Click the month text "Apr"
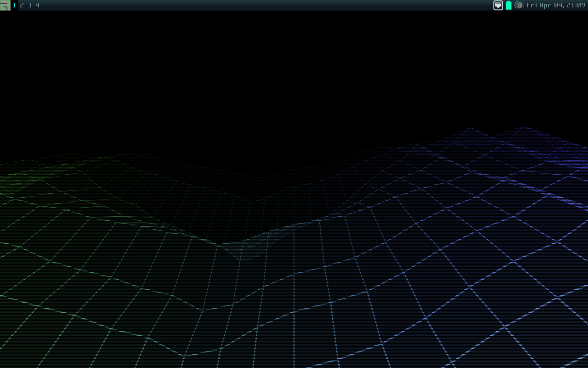The width and height of the screenshot is (588, 368). click(545, 5)
